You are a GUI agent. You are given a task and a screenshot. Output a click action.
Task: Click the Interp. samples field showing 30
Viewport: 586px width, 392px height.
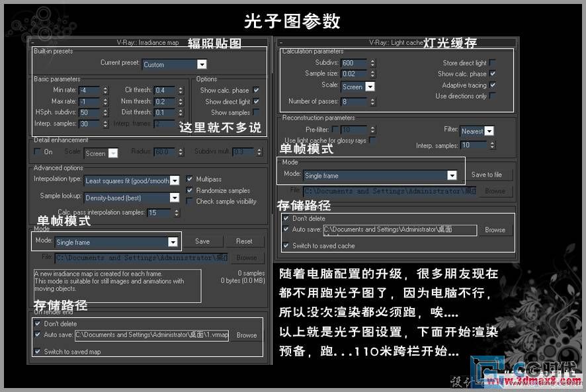coord(90,124)
